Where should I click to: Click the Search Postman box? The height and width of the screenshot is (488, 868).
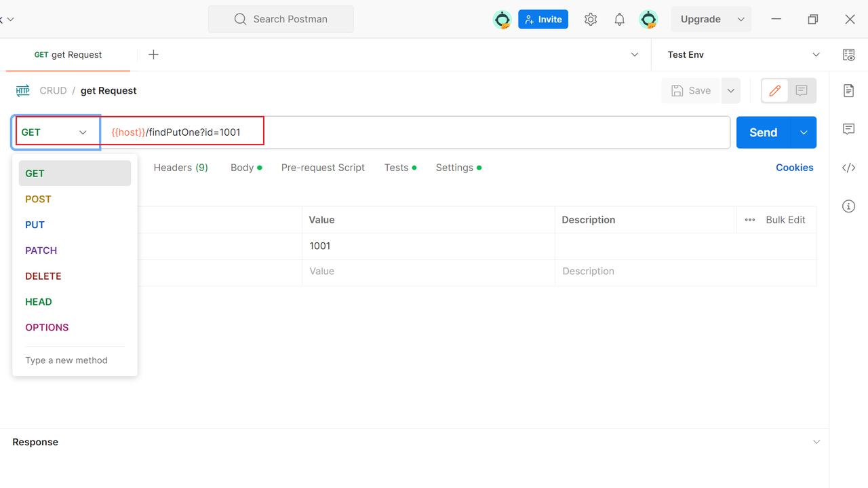281,19
